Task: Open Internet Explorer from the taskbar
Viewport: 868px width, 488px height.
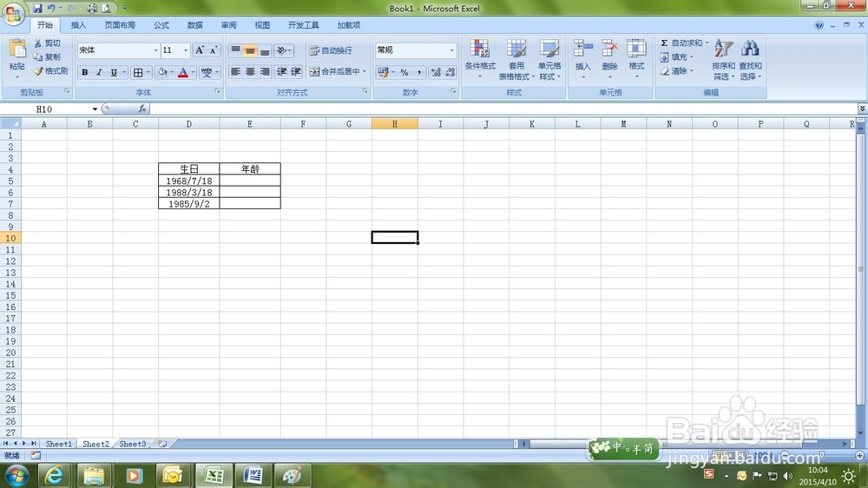Action: coord(54,475)
